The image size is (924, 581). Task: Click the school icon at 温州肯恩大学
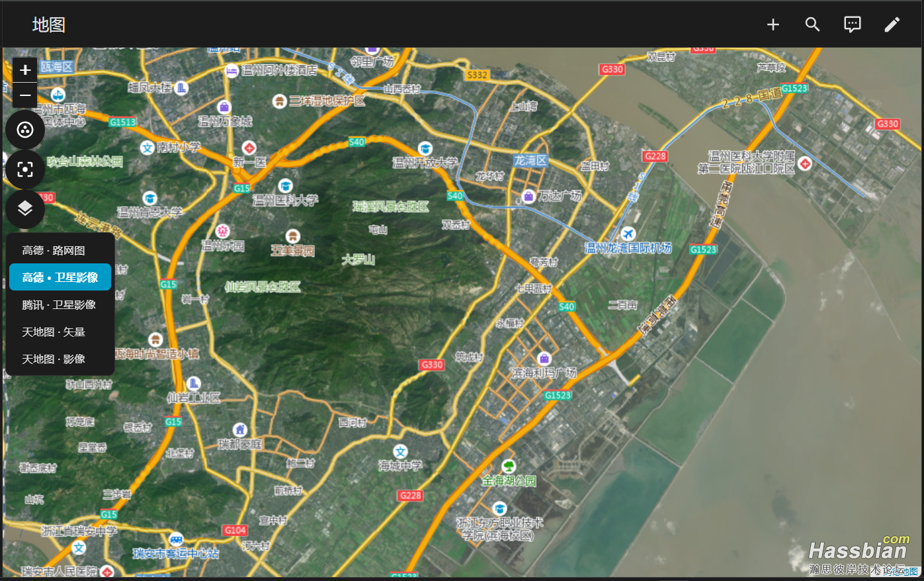[150, 198]
